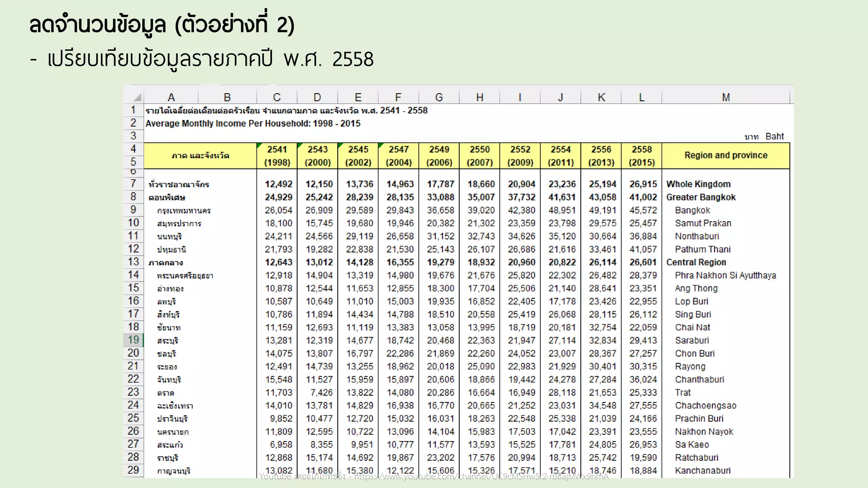Select Bangkok's 2558 value 45,572

coord(643,210)
